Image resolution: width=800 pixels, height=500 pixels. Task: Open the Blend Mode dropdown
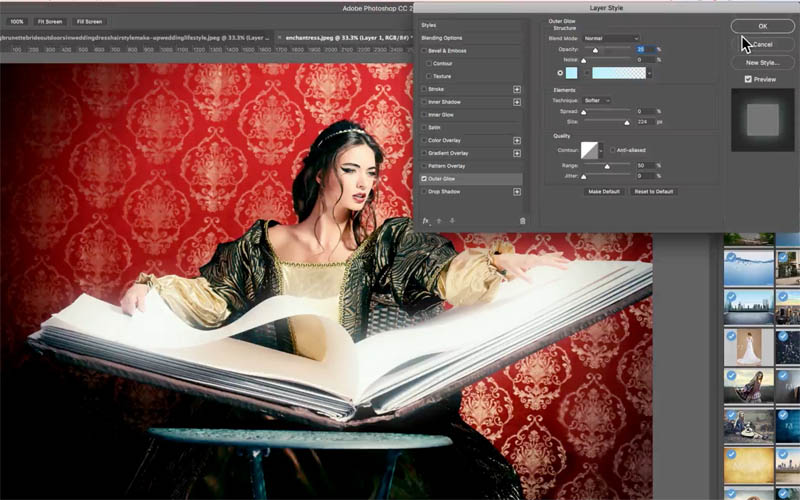[x=611, y=38]
